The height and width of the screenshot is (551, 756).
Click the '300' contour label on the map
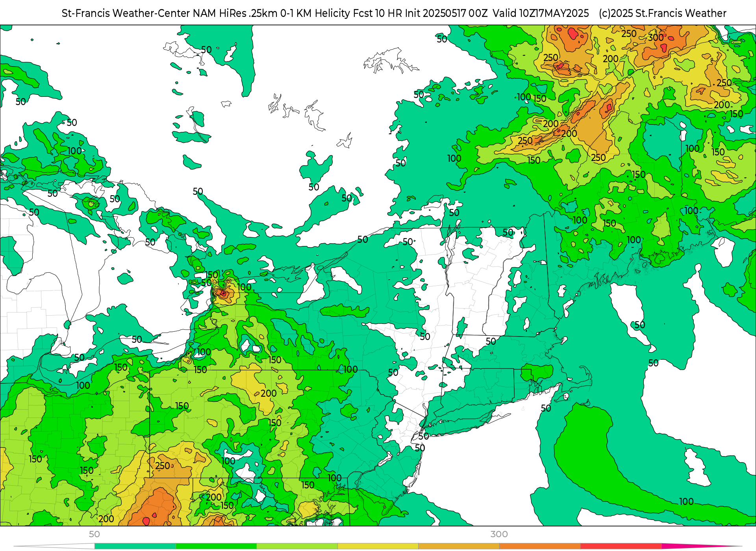(656, 38)
